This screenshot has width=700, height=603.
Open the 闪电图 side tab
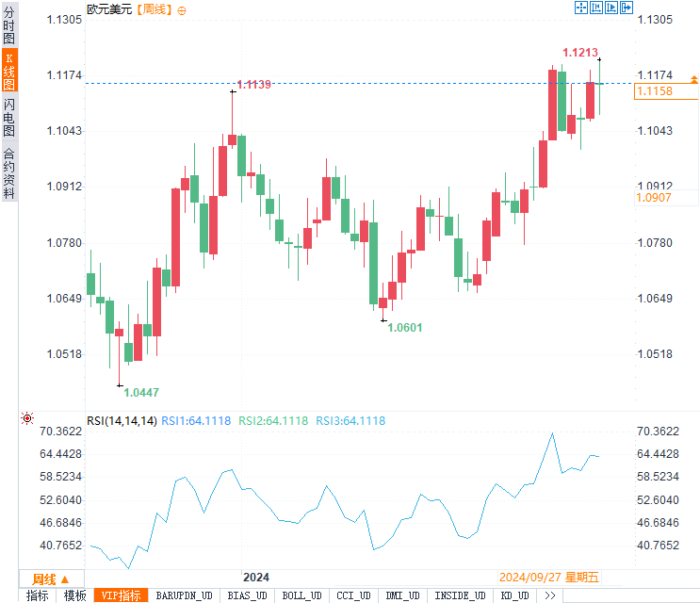tap(8, 117)
